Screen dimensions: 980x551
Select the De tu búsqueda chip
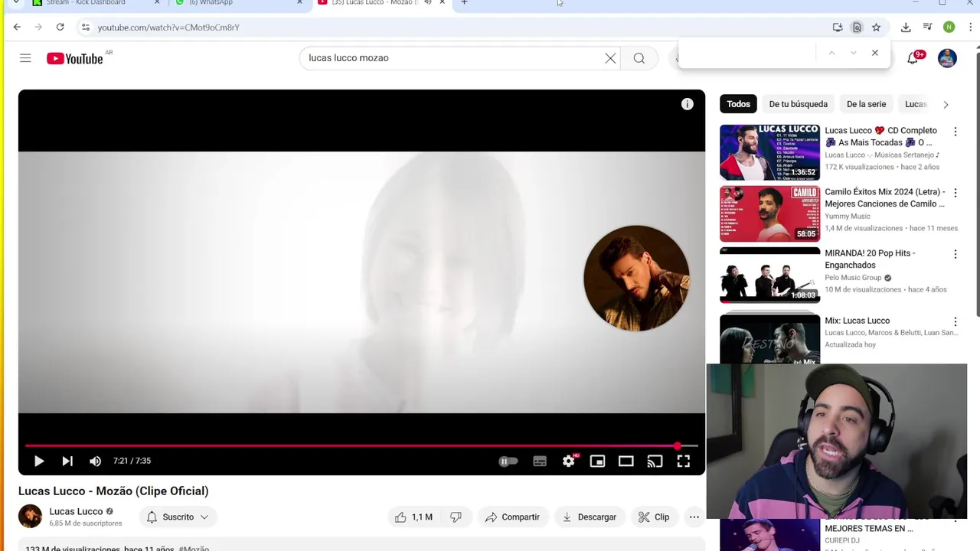point(798,104)
